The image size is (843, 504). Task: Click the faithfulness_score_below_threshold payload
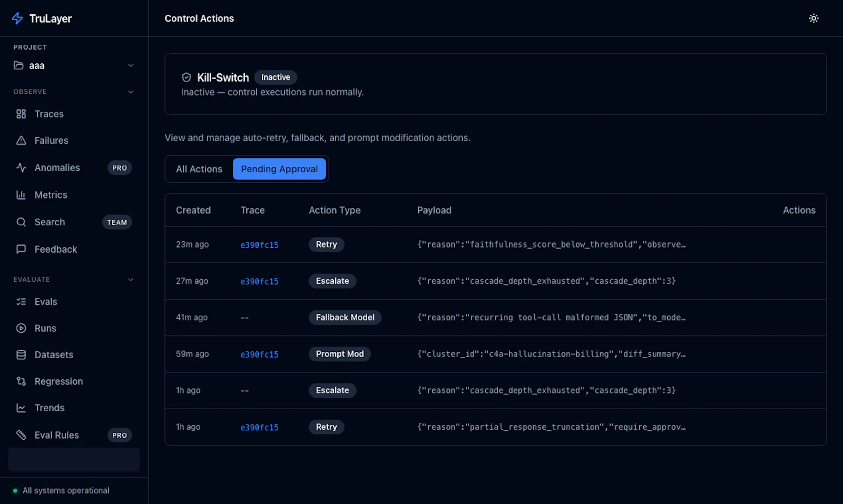551,244
